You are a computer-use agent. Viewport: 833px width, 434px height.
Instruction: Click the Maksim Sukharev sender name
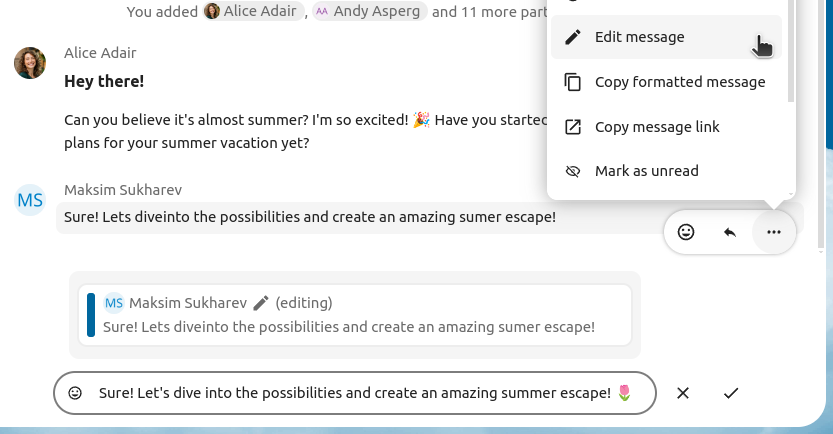pyautogui.click(x=123, y=190)
